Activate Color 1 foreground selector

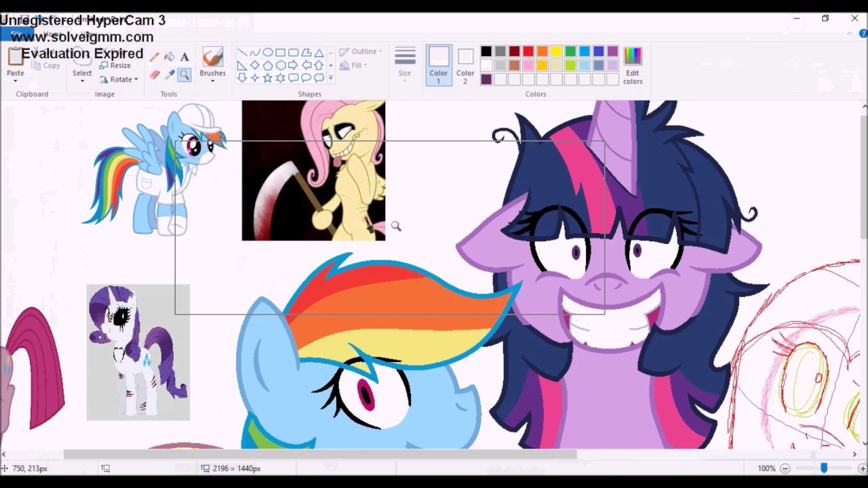438,65
